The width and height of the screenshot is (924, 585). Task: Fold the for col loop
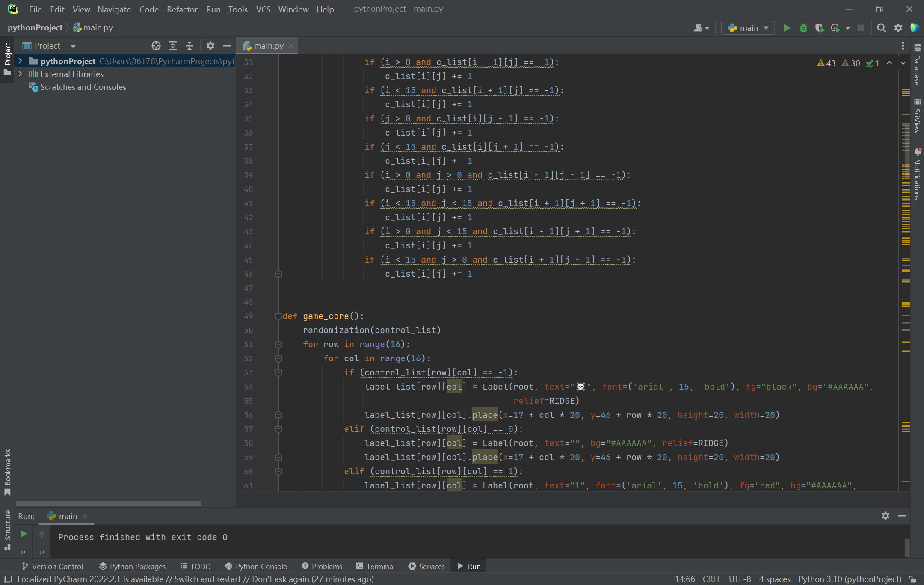coord(278,359)
